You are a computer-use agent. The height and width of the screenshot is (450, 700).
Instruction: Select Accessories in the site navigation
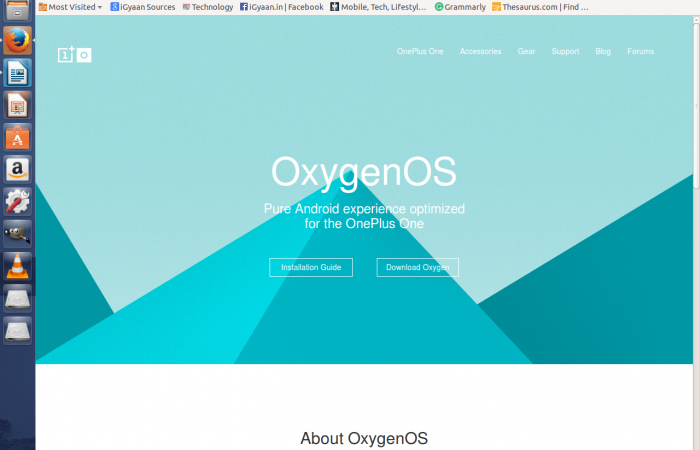coord(480,51)
